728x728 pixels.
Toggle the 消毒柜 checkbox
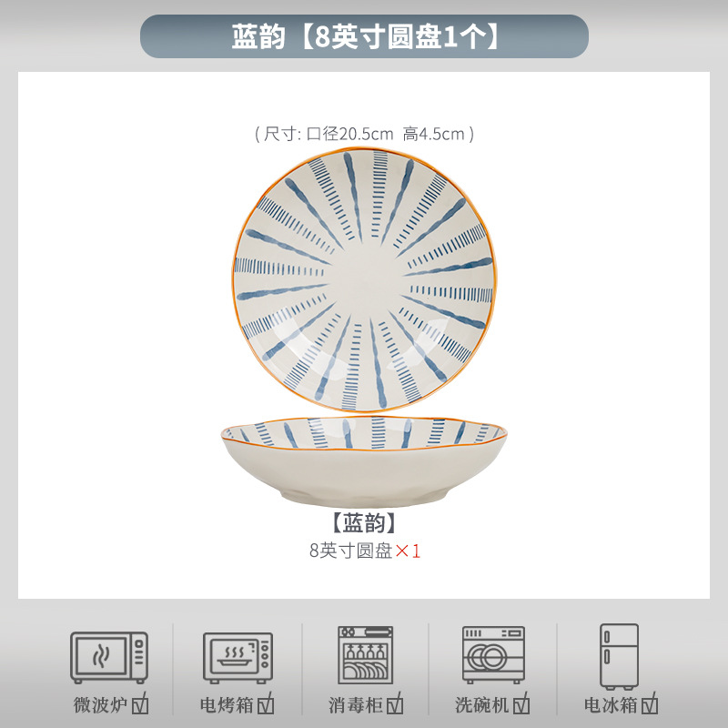(x=395, y=703)
